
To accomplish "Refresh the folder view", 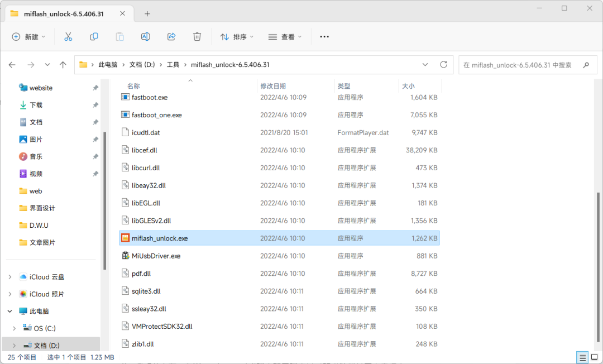I will (443, 64).
